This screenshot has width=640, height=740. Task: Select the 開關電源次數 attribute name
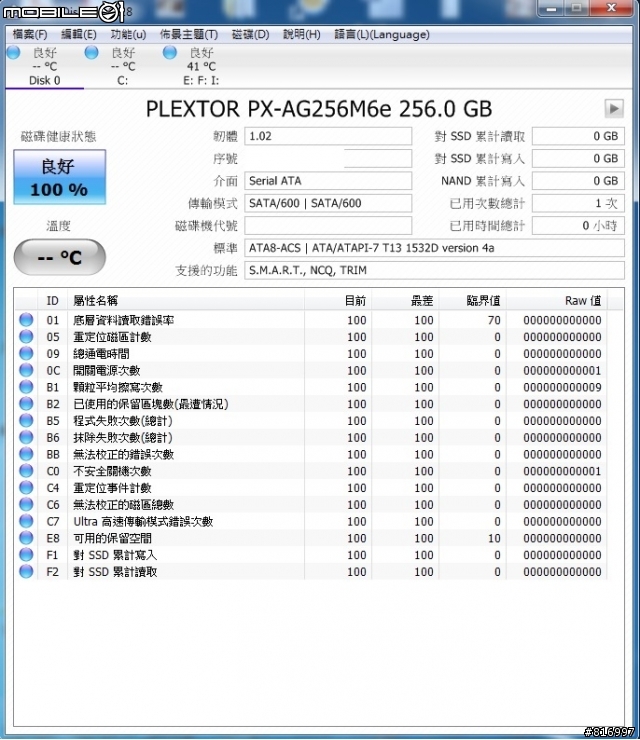[107, 370]
